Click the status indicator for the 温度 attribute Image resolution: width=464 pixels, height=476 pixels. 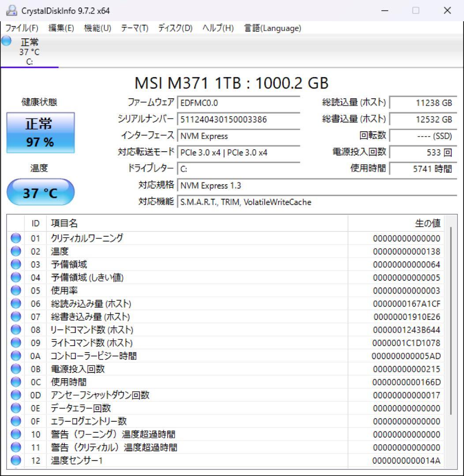pyautogui.click(x=15, y=251)
